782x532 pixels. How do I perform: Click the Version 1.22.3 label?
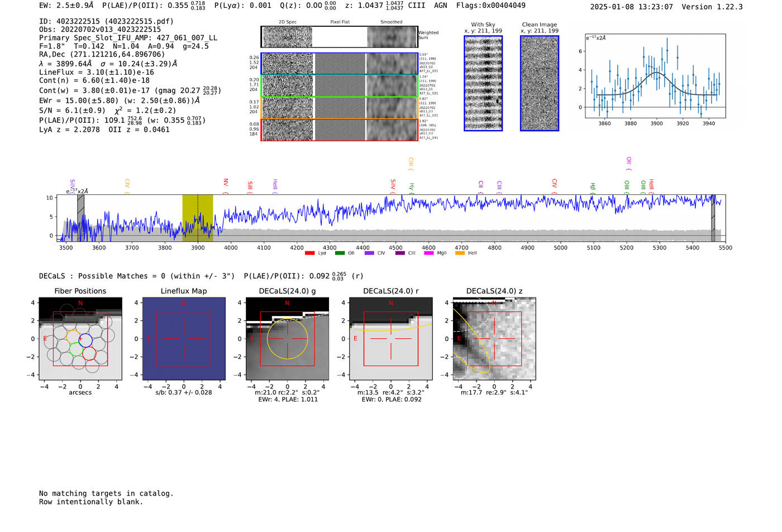(x=712, y=7)
